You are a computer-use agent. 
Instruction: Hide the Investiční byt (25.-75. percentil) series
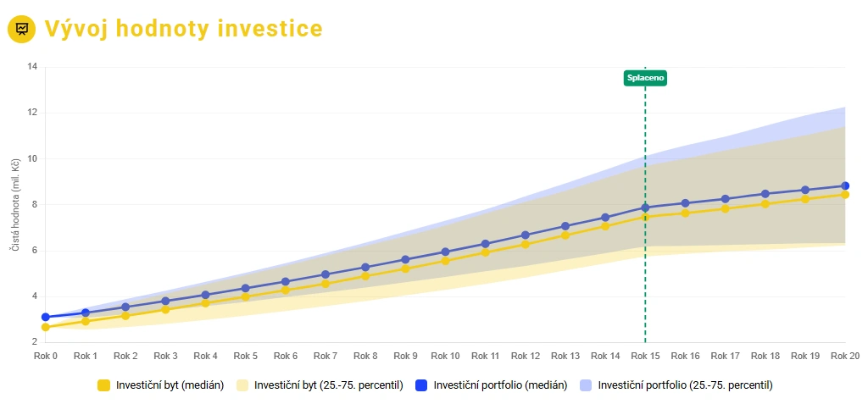click(329, 385)
